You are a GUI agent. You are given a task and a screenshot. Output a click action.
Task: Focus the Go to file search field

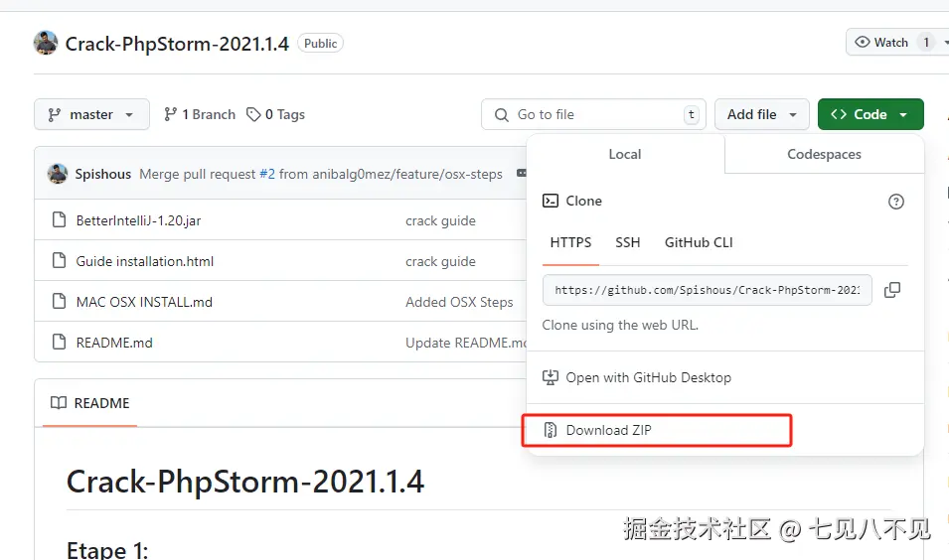coord(593,114)
